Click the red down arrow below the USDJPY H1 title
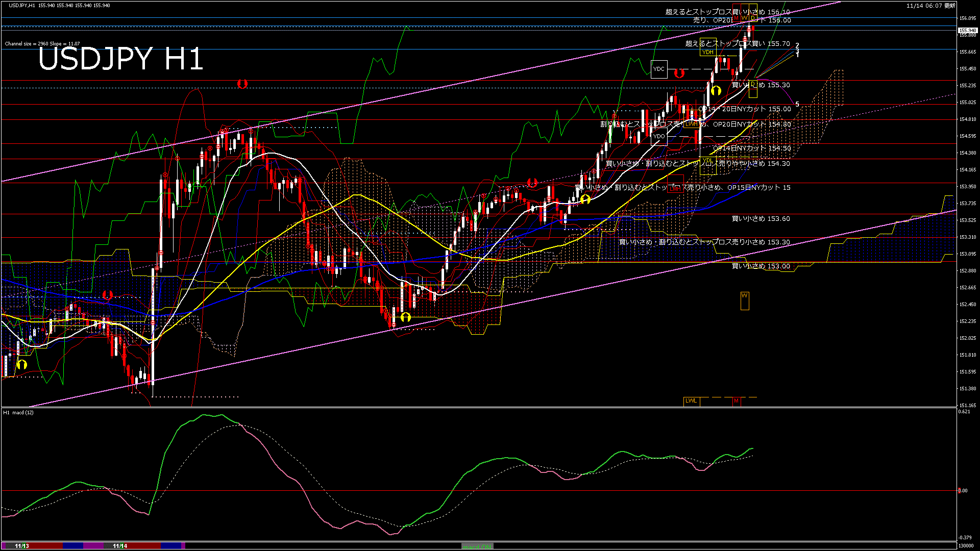Viewport: 980px width, 551px height. 242,83
